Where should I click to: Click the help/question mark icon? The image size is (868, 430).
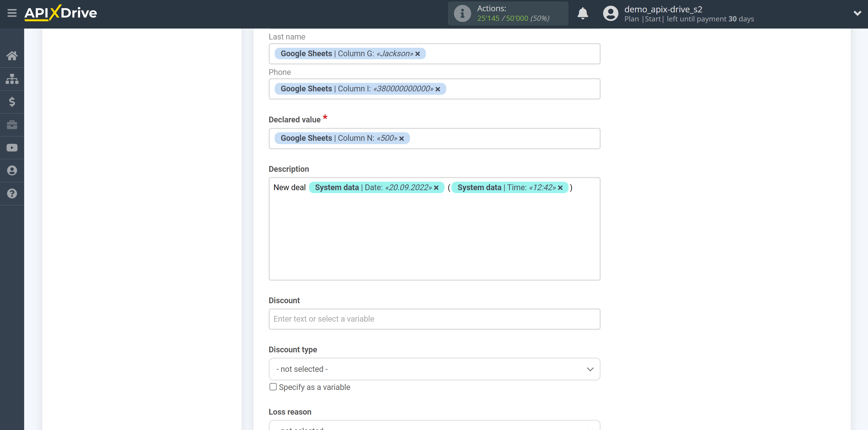(12, 194)
